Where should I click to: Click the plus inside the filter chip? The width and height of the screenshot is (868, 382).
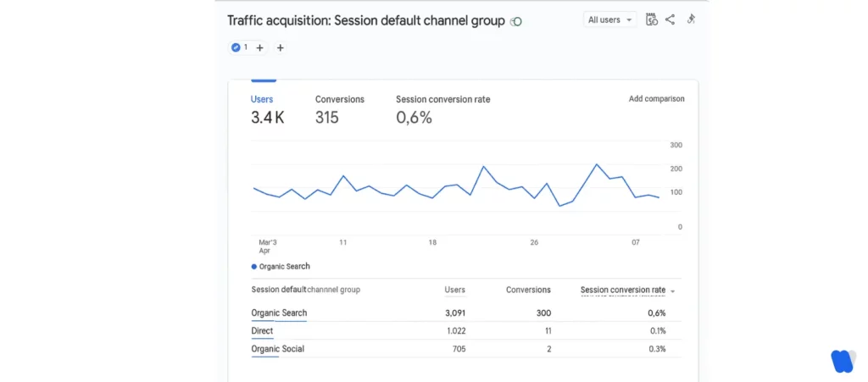coord(259,47)
